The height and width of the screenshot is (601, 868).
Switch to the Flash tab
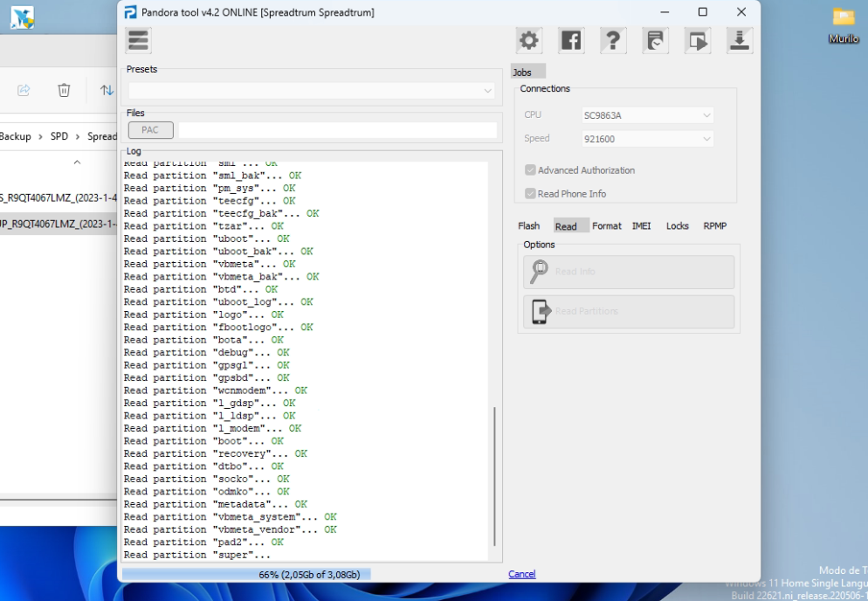click(528, 226)
